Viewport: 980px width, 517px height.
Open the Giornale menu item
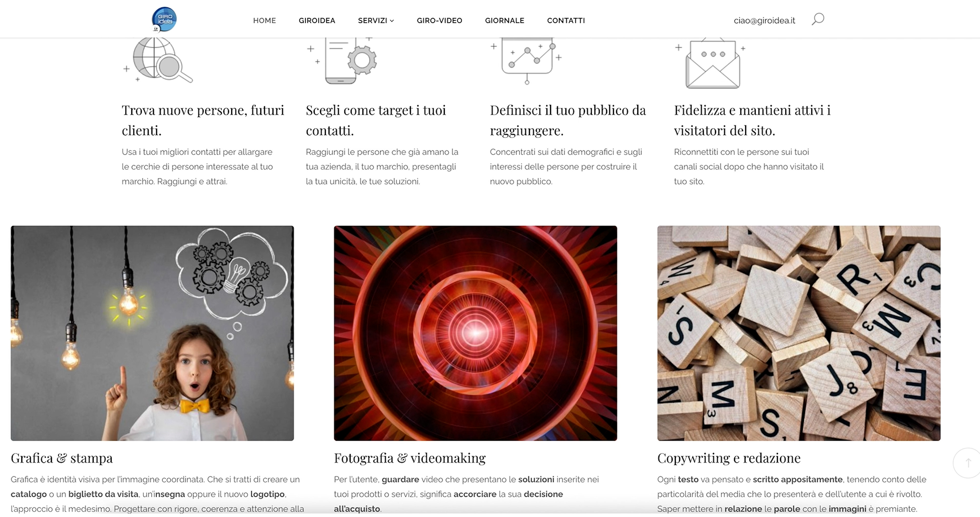tap(505, 21)
